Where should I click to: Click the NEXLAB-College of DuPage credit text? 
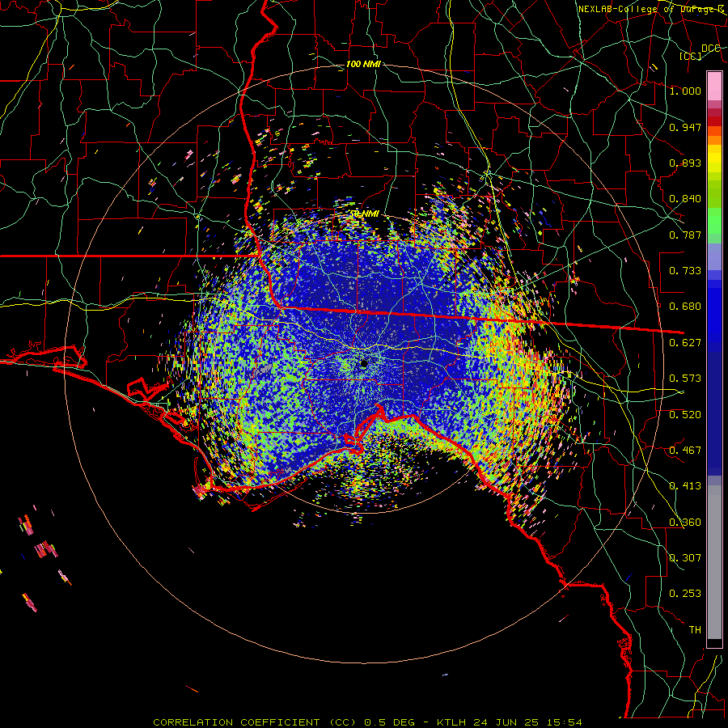click(x=651, y=9)
